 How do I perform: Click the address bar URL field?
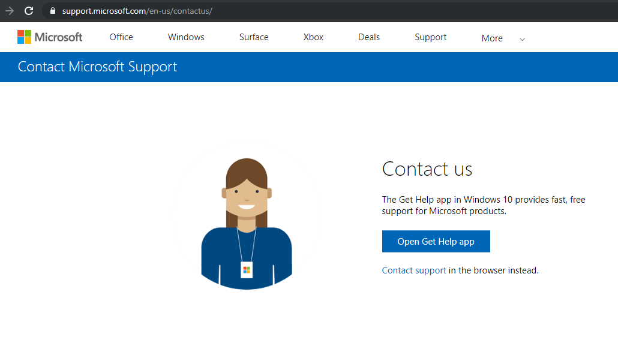(331, 11)
